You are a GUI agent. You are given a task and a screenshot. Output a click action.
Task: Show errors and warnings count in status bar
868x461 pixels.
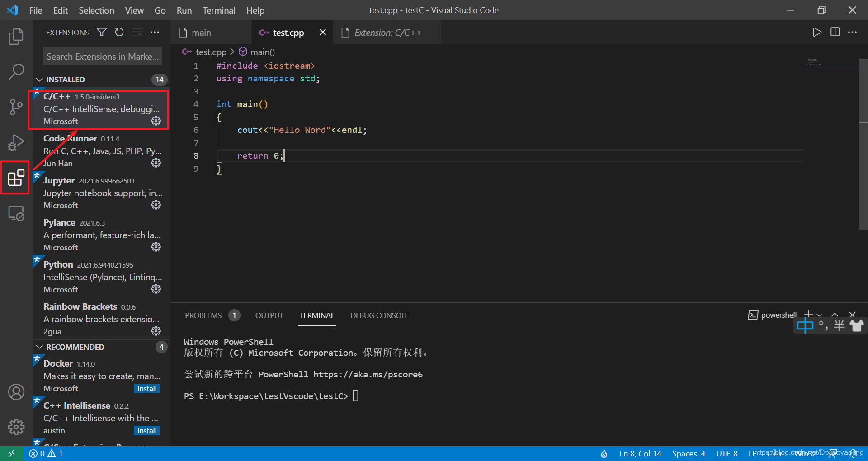pos(46,453)
